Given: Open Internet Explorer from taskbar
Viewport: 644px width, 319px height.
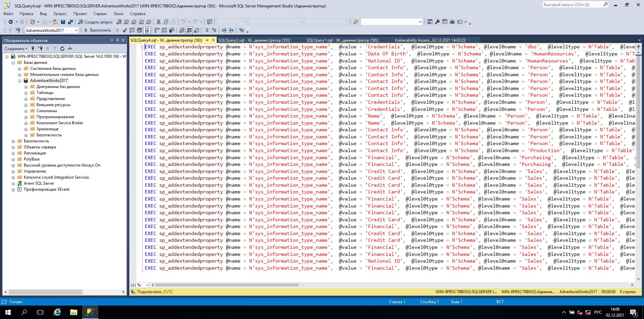Looking at the screenshot, I should (57, 312).
